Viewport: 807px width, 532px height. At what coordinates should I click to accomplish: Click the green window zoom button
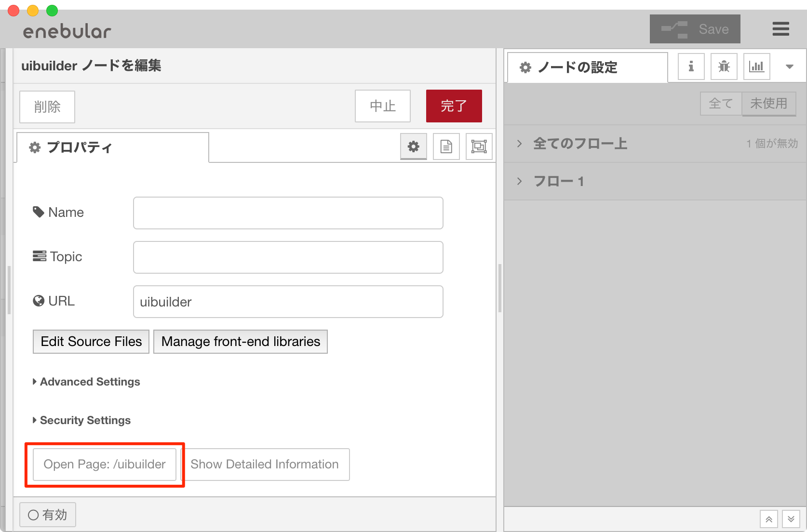52,11
